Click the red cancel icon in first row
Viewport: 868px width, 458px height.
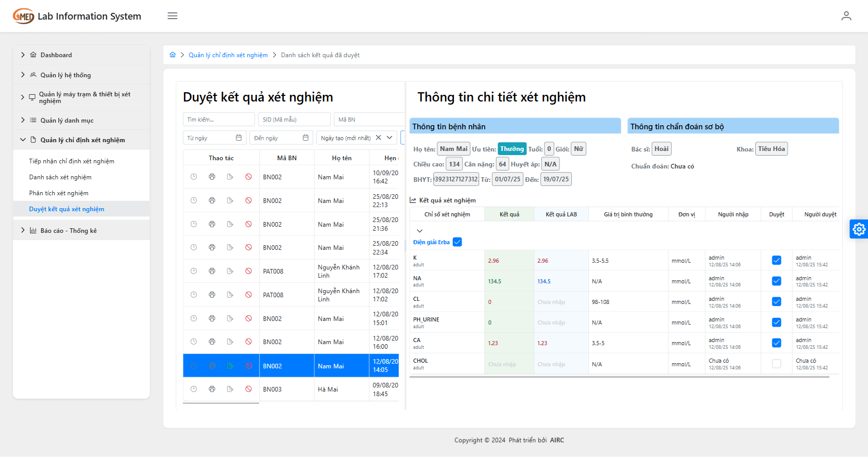point(248,177)
